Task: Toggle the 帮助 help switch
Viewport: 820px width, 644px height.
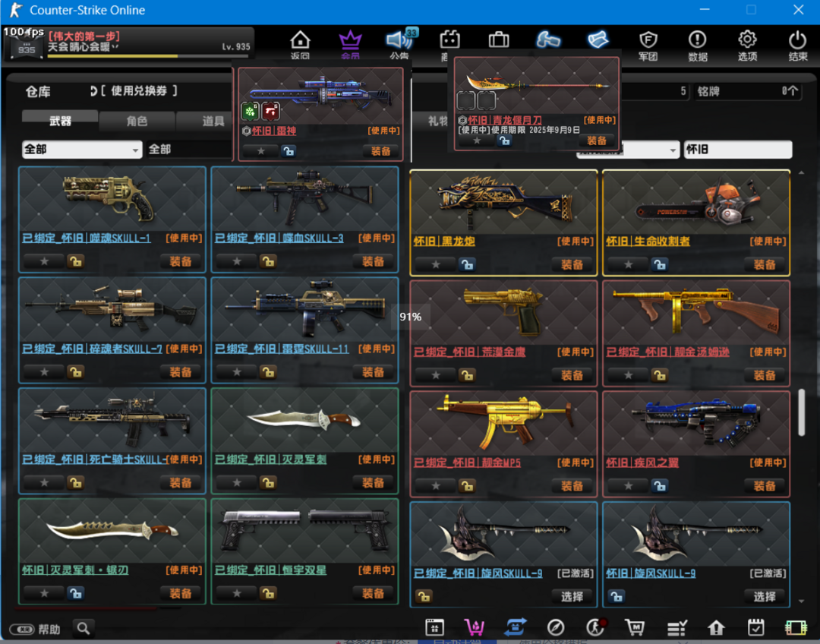Action: pos(23,629)
